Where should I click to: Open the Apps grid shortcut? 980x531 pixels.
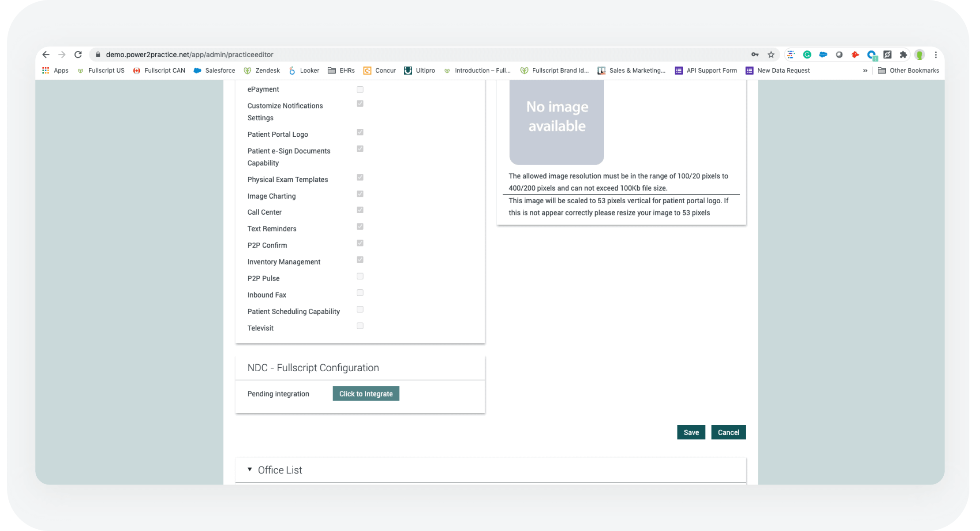click(55, 70)
